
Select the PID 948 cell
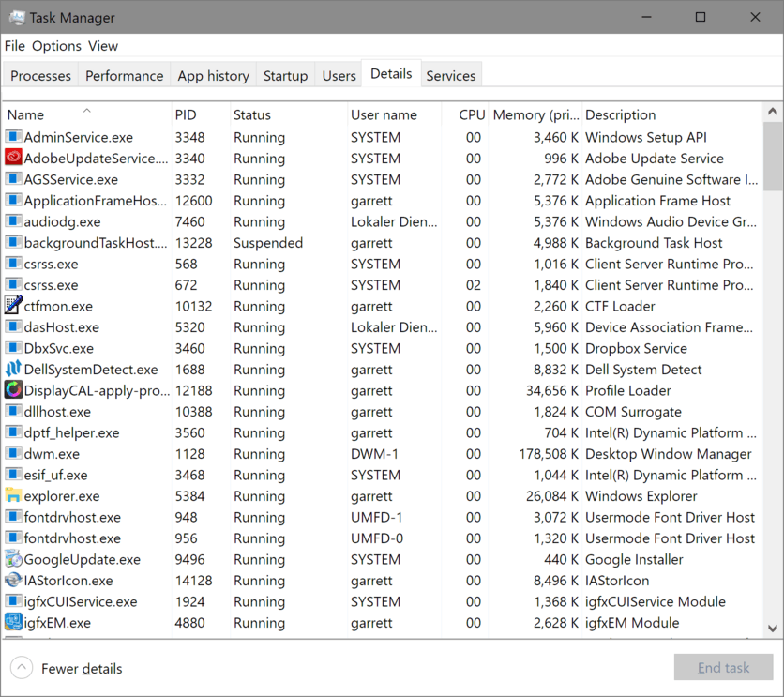coord(186,517)
